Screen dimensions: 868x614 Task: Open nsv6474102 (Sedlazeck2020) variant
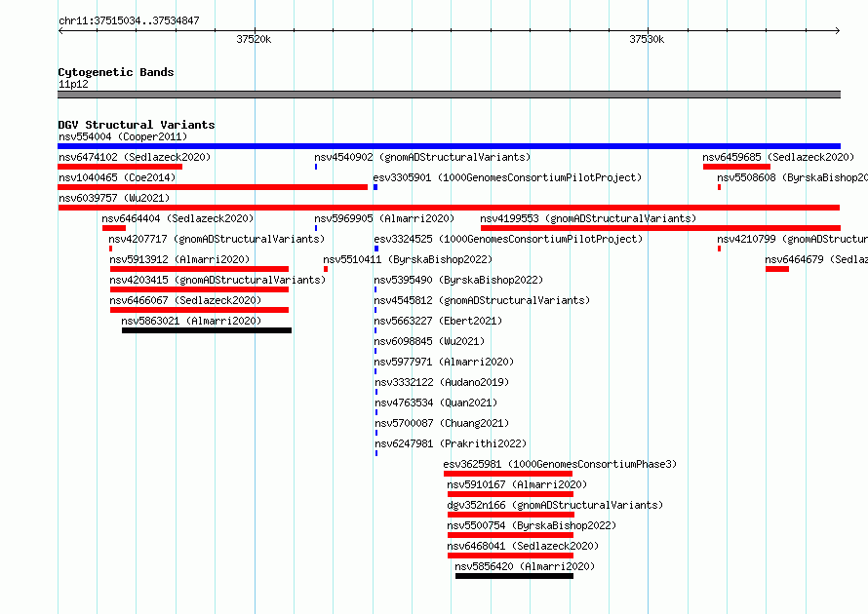(x=135, y=157)
